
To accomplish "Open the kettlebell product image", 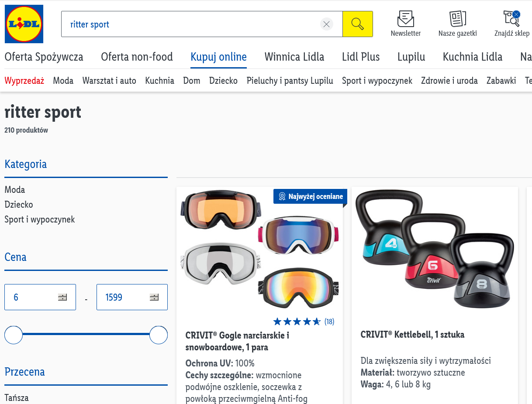I will (435, 249).
